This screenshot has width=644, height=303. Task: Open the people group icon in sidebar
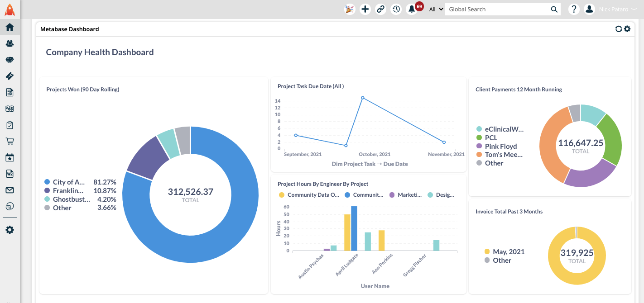pos(10,43)
